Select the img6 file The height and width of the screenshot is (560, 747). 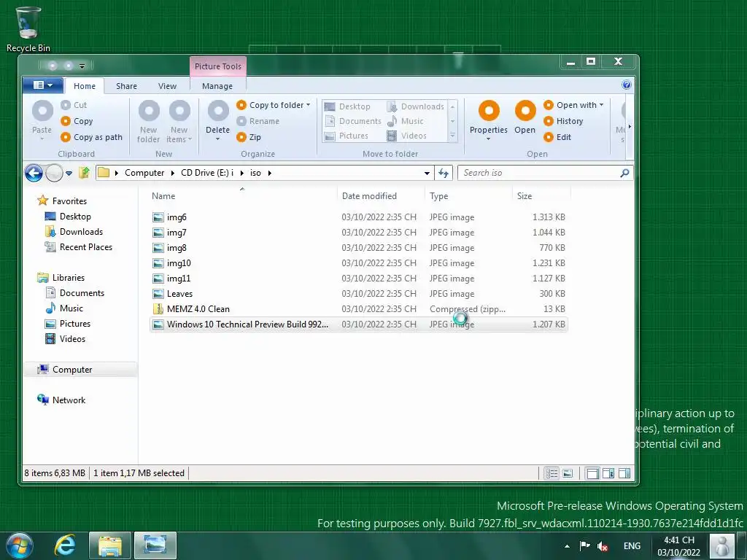[x=358, y=217]
